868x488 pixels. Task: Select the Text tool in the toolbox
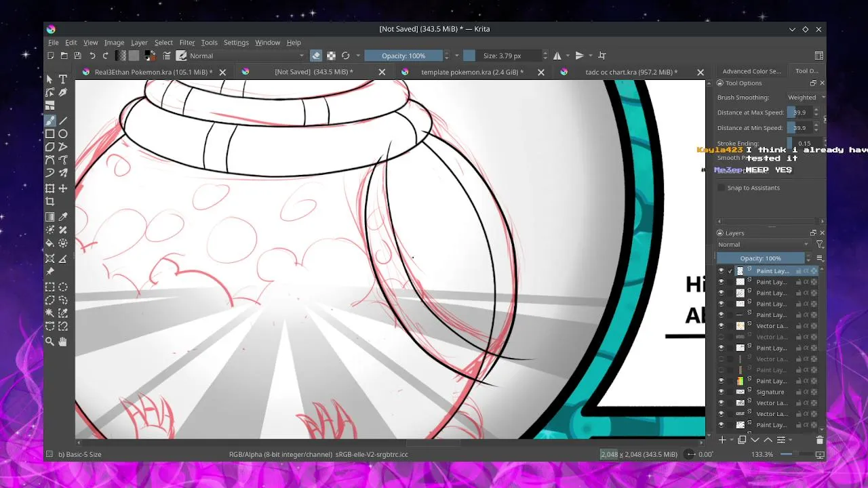coord(63,79)
